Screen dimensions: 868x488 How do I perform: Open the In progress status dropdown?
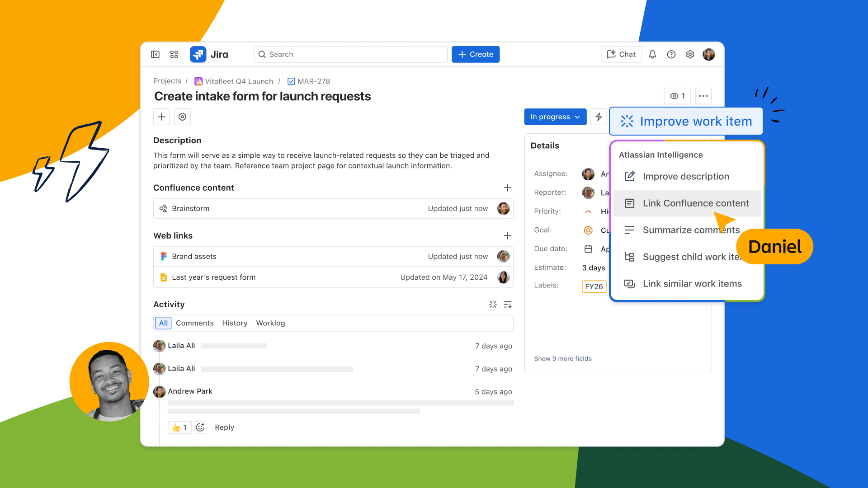pyautogui.click(x=555, y=117)
